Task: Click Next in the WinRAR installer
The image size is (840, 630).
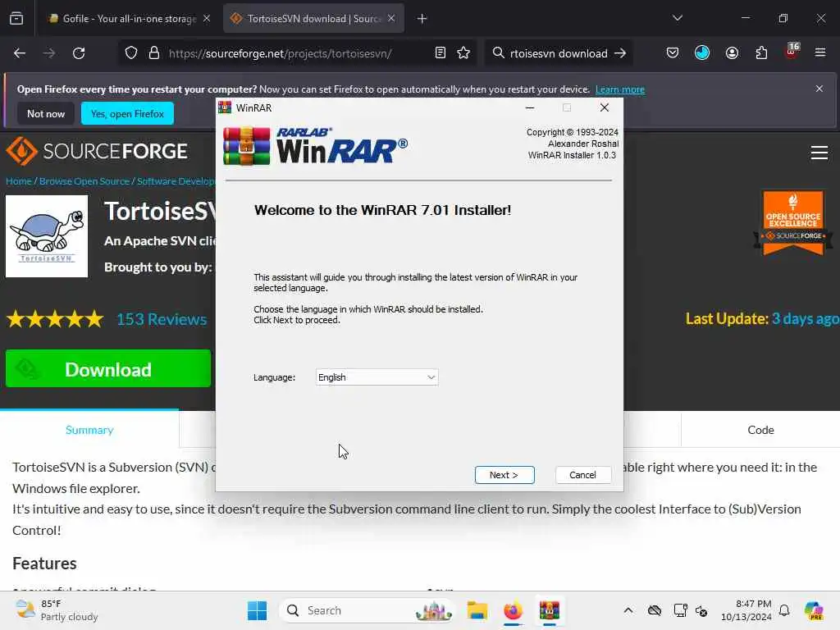Action: 504,475
